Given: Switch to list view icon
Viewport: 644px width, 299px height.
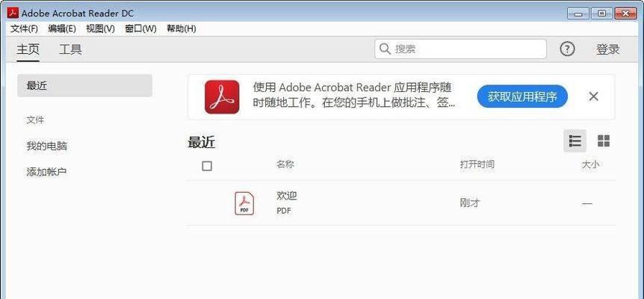Looking at the screenshot, I should pos(575,141).
